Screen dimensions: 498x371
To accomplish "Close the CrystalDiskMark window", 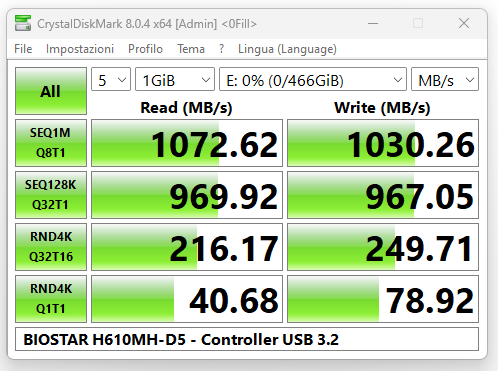I will (464, 23).
